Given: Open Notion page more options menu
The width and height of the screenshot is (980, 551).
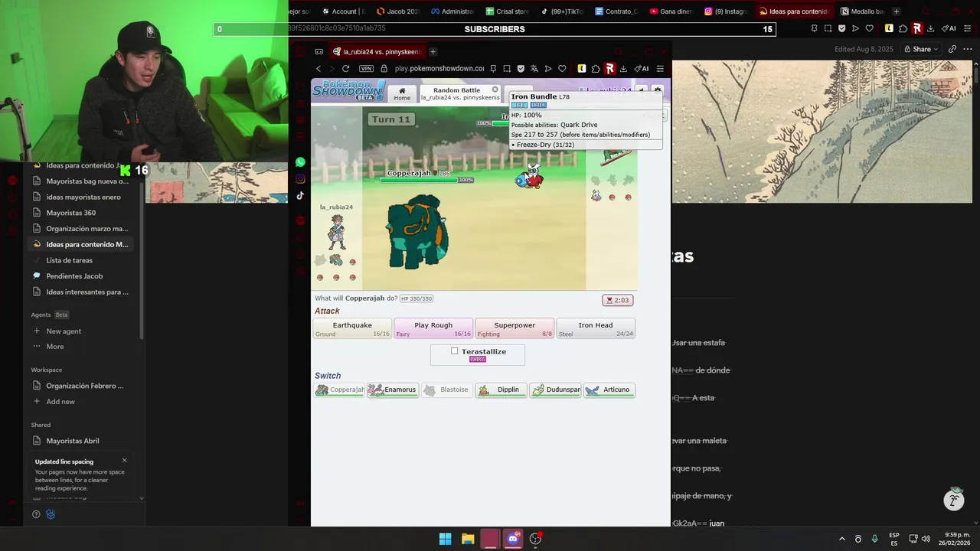Looking at the screenshot, I should coord(968,49).
